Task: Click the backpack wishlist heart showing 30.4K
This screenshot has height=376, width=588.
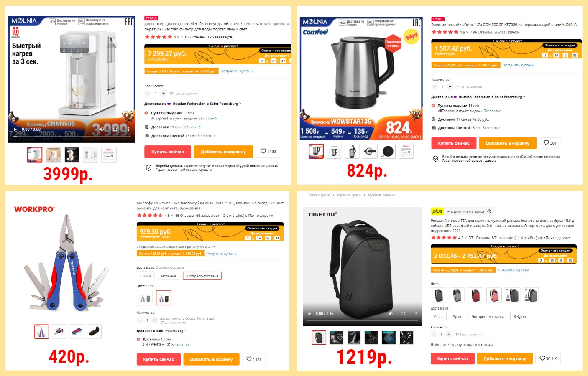Action: pyautogui.click(x=548, y=358)
